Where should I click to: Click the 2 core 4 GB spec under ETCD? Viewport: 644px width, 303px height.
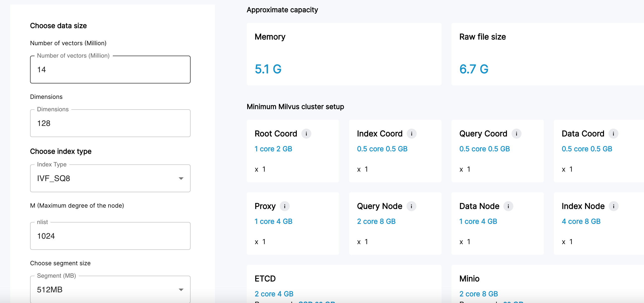[x=274, y=294]
